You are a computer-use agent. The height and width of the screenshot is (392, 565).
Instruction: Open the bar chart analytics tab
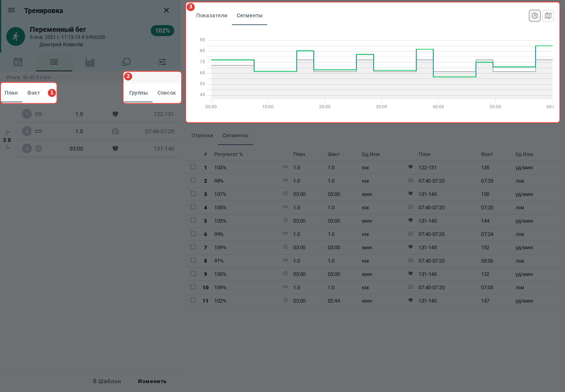tap(90, 62)
